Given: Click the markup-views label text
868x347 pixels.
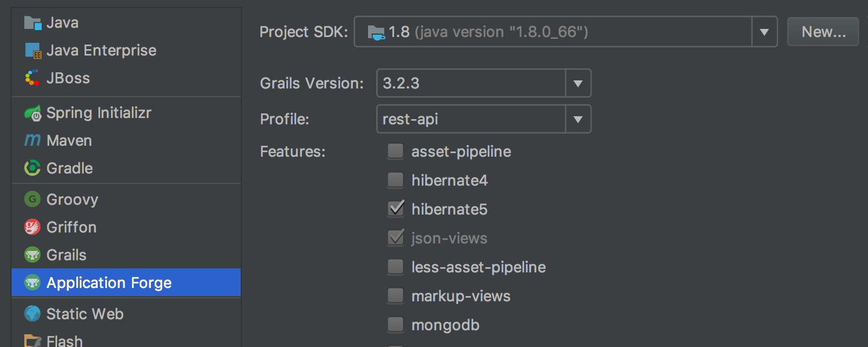Looking at the screenshot, I should pos(461,296).
